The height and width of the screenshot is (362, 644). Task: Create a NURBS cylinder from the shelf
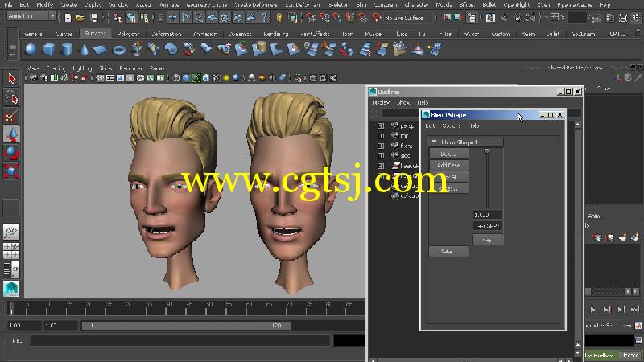point(66,50)
